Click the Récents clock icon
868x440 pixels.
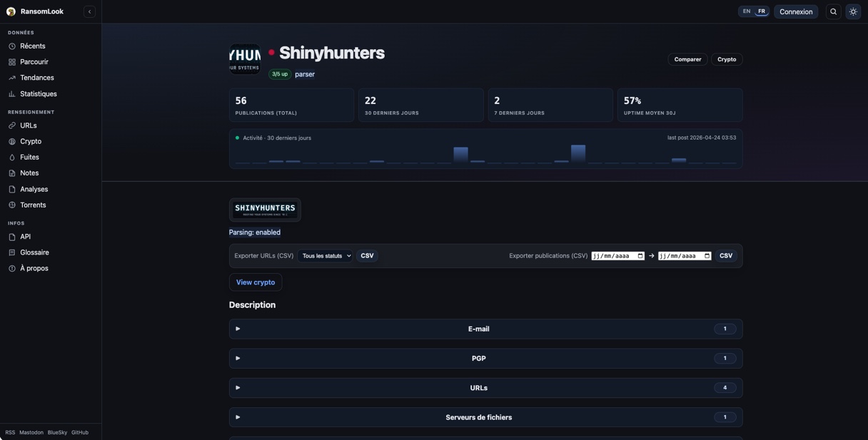tap(12, 46)
